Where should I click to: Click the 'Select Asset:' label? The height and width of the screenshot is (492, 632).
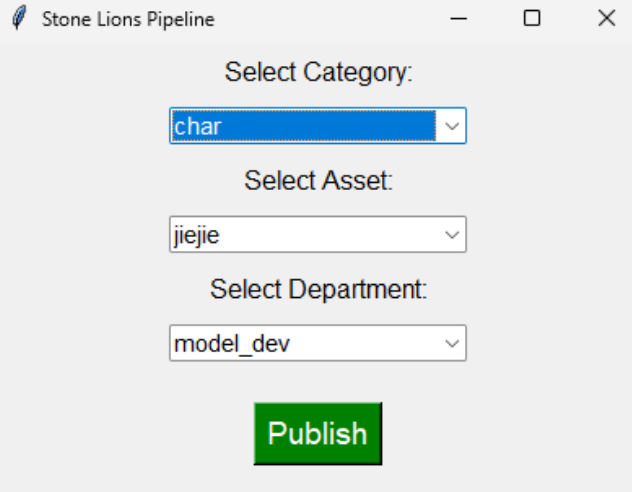pyautogui.click(x=318, y=181)
